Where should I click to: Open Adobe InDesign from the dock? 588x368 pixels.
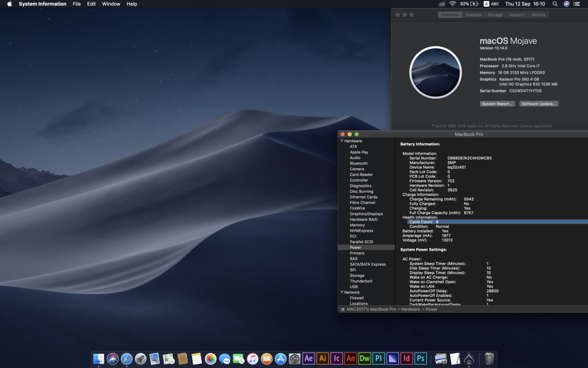click(x=406, y=359)
